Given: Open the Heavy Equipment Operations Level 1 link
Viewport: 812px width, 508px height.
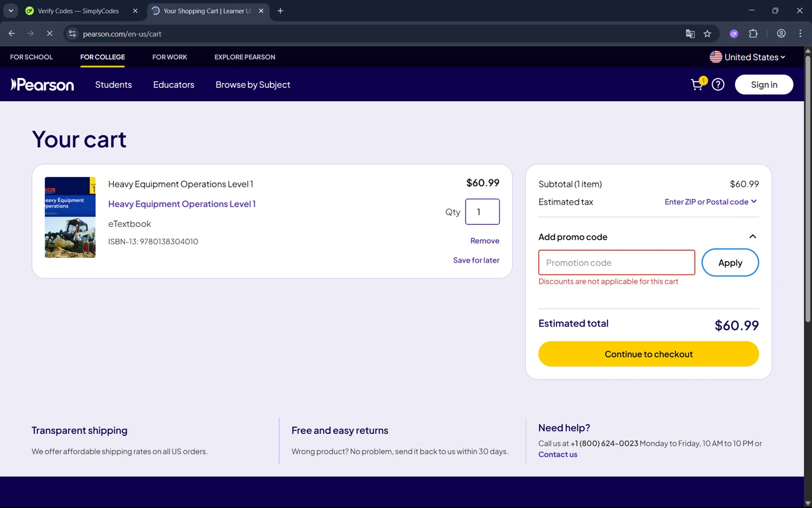Looking at the screenshot, I should point(182,204).
